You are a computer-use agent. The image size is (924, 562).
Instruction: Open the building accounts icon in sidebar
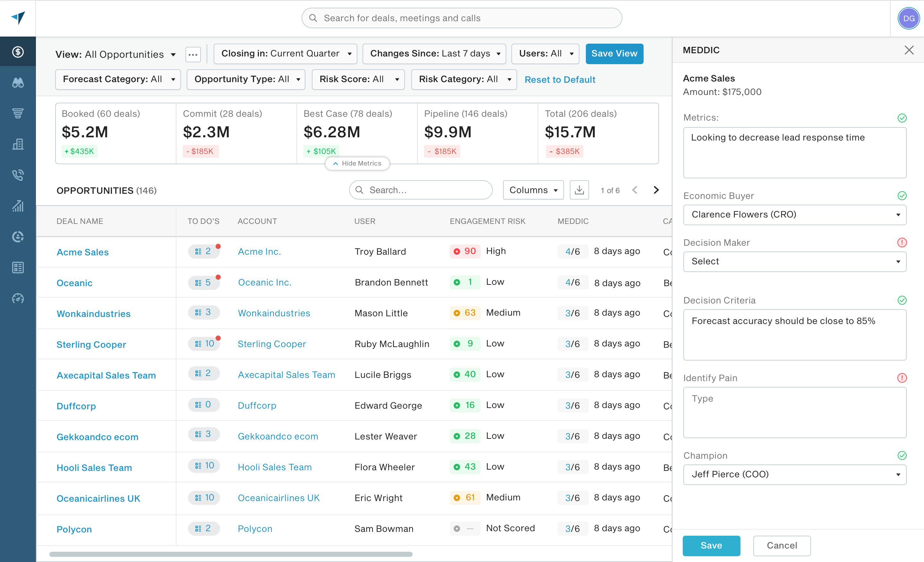[18, 144]
